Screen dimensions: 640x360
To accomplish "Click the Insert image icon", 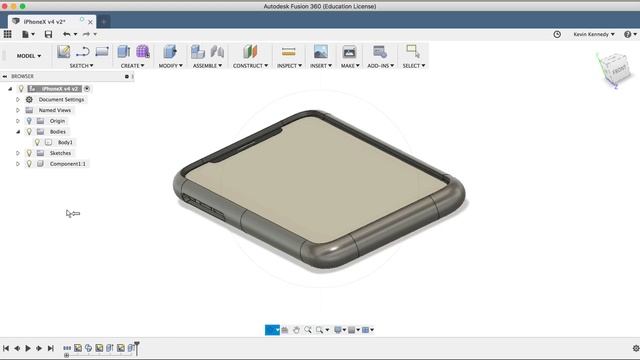I will [321, 52].
